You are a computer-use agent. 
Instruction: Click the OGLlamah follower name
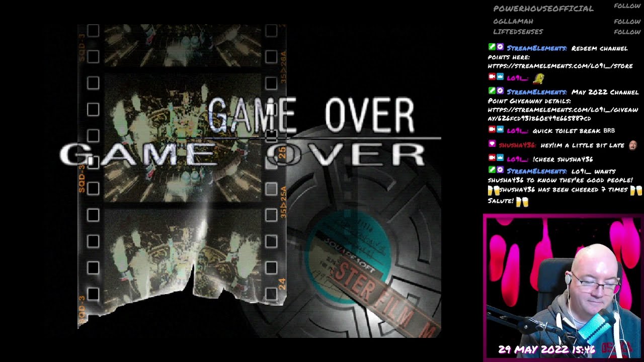(513, 22)
